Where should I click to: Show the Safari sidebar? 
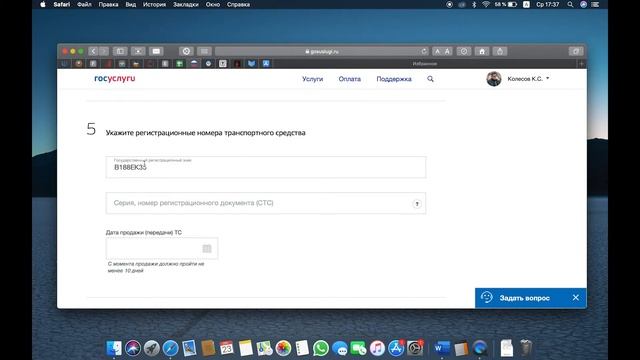click(x=120, y=51)
